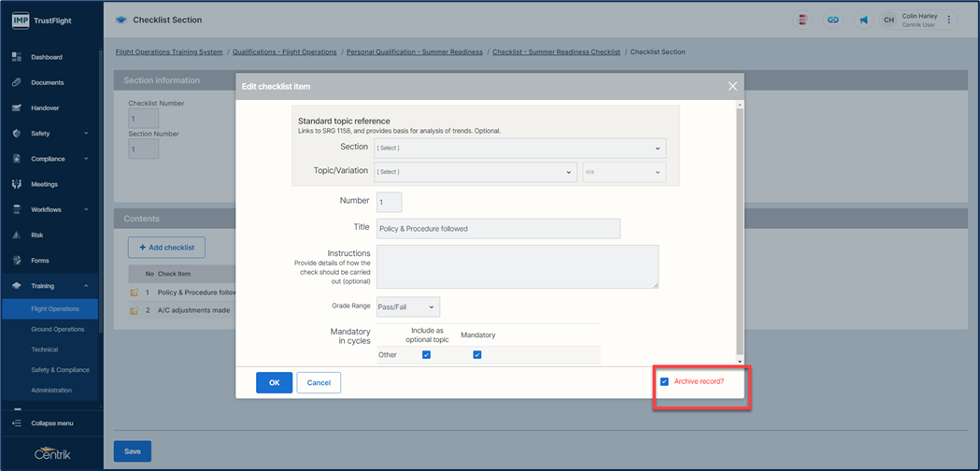This screenshot has height=471, width=980.
Task: Select Flight Operations in Training menu
Action: tap(55, 308)
